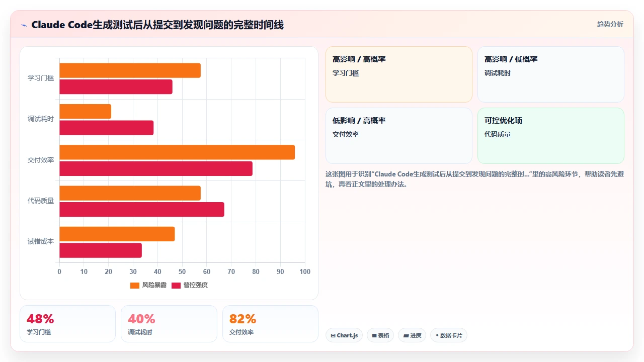Click the 调试耗时 y-axis label
Viewport: 644px width, 362px height.
pos(41,119)
